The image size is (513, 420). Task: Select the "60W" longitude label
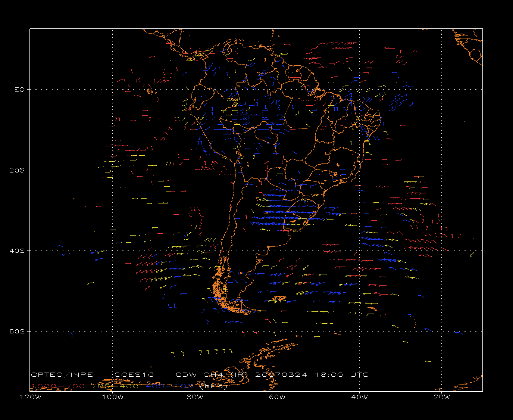point(277,397)
